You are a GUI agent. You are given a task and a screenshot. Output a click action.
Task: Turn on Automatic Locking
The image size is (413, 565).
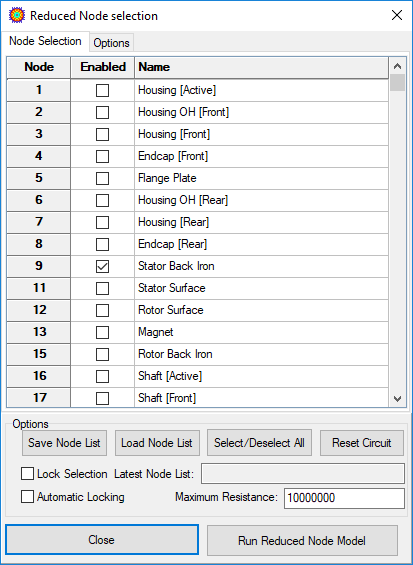point(27,497)
